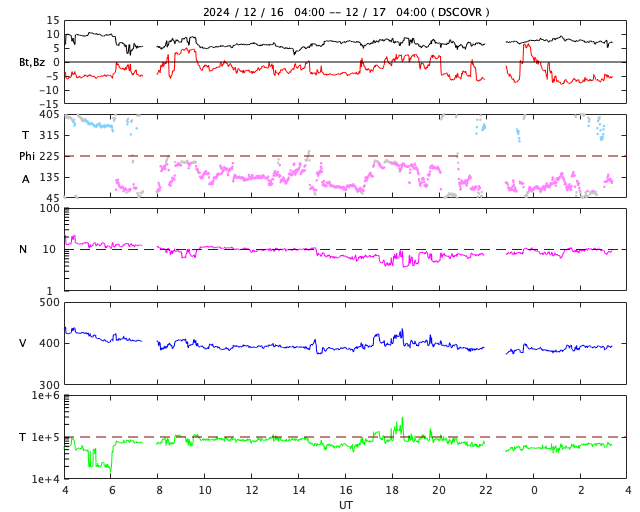Click the '1e+6' temperature tick label

coord(46,395)
